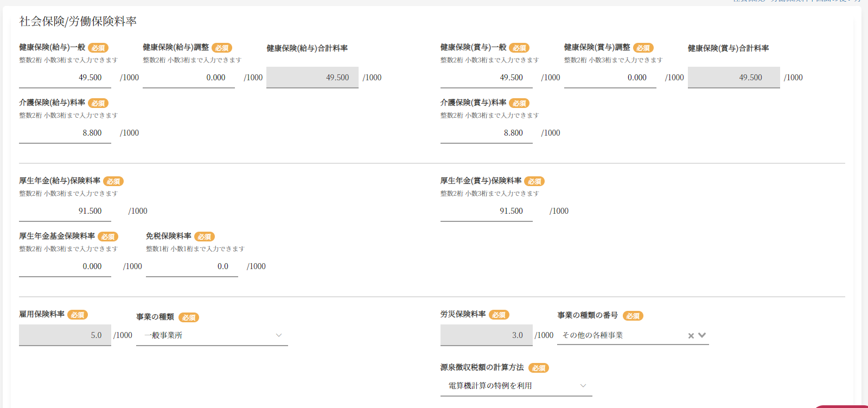Image resolution: width=868 pixels, height=408 pixels.
Task: Click the 雇用保険料率 field showing 5.0
Action: point(65,335)
